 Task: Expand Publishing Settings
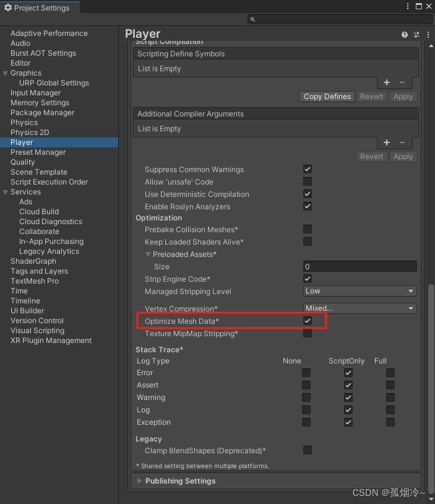[x=139, y=480]
